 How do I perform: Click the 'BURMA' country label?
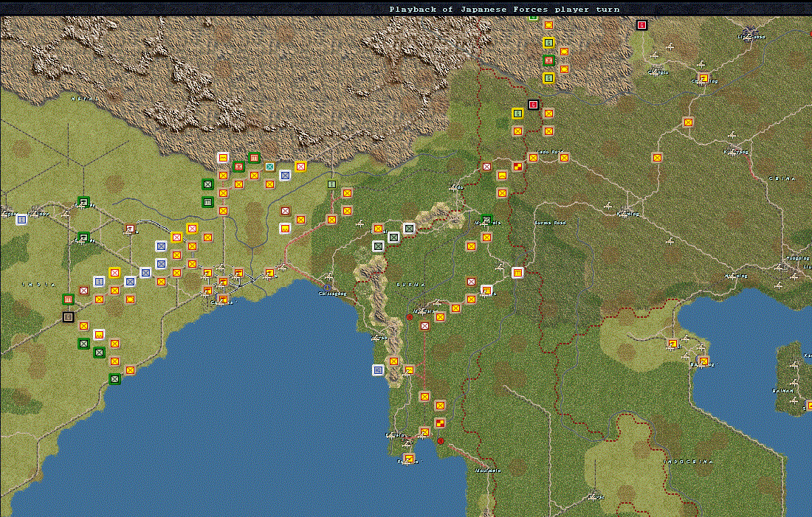coord(410,285)
